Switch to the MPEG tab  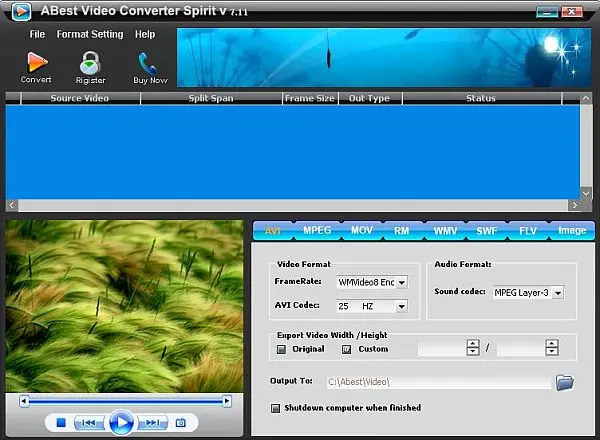(x=317, y=230)
